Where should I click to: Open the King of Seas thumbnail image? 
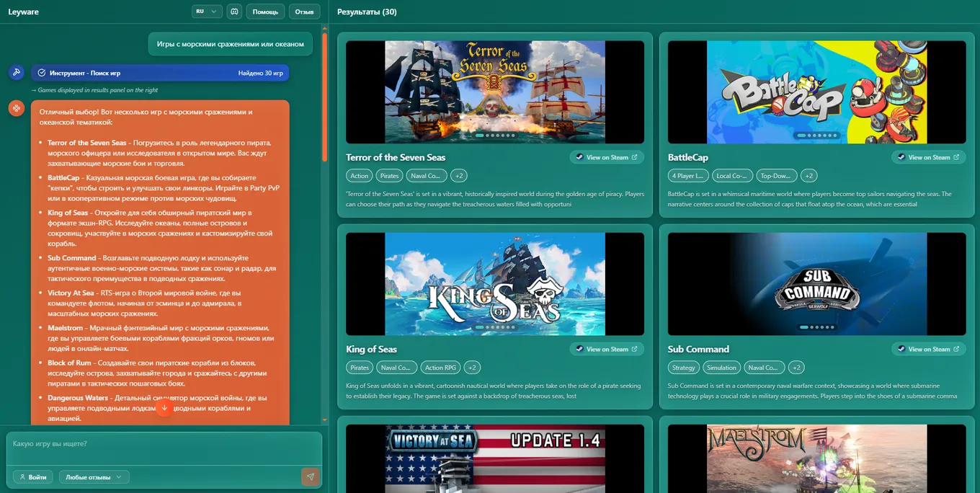495,283
